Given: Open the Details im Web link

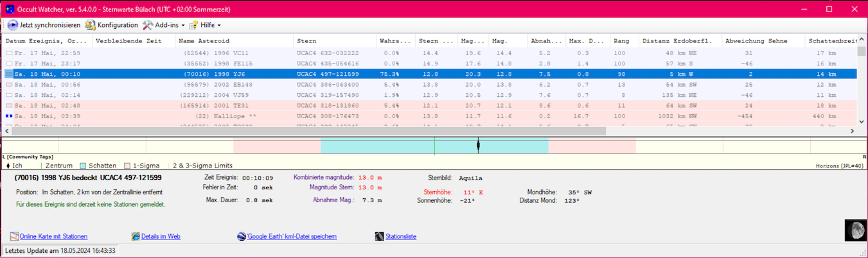Looking at the screenshot, I should coord(160,236).
